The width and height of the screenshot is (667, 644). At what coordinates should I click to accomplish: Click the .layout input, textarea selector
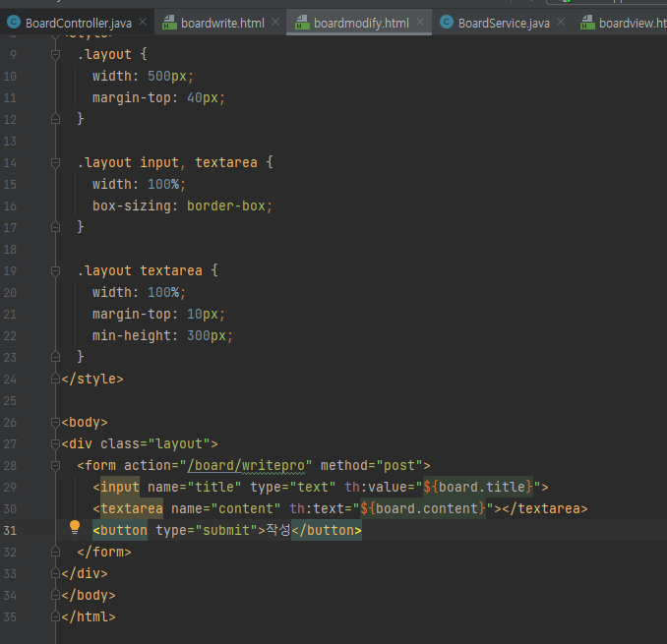tap(167, 162)
